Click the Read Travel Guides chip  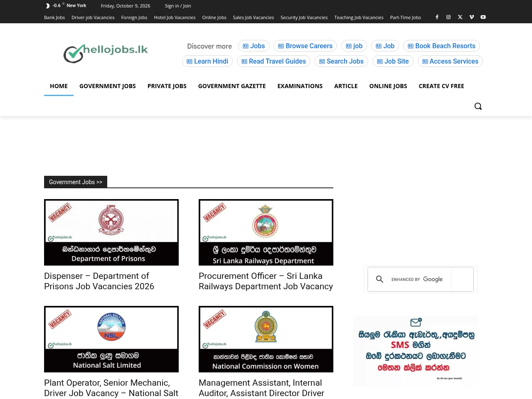point(273,61)
